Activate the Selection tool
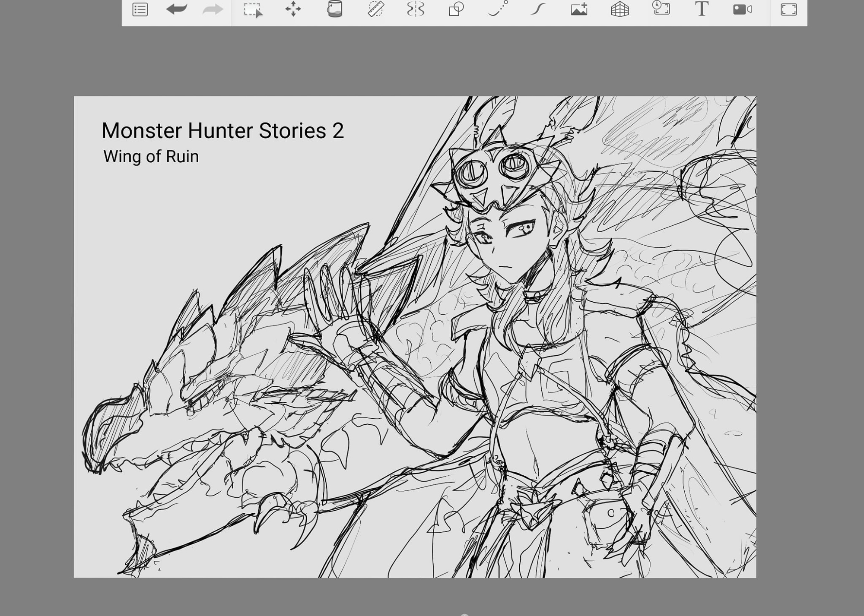 click(x=252, y=9)
